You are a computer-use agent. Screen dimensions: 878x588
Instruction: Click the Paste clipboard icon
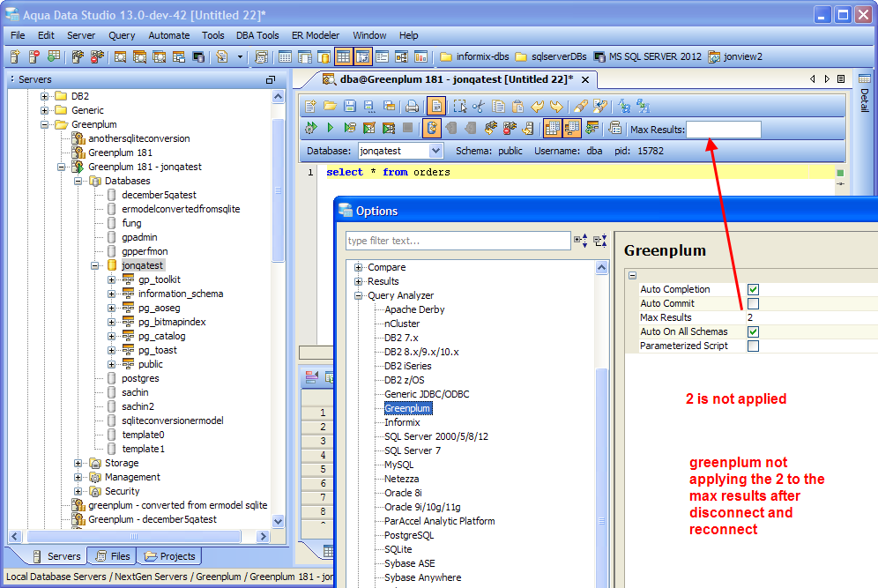(518, 107)
